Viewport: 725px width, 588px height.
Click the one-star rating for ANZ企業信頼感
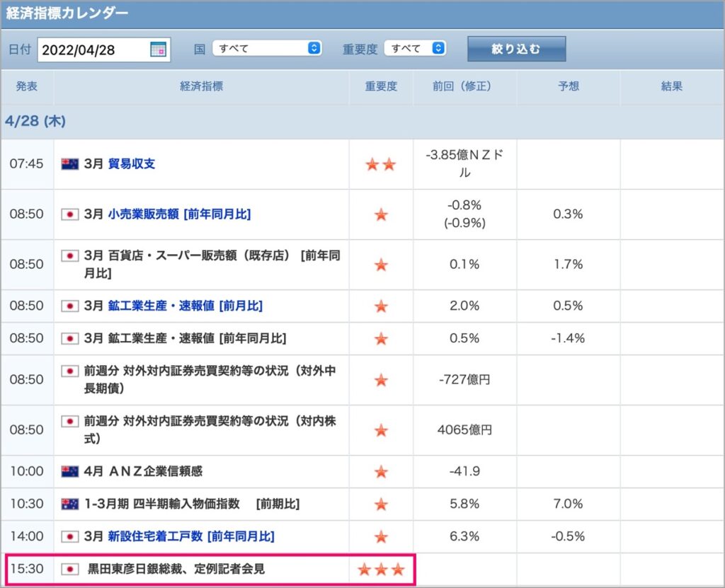pos(381,472)
